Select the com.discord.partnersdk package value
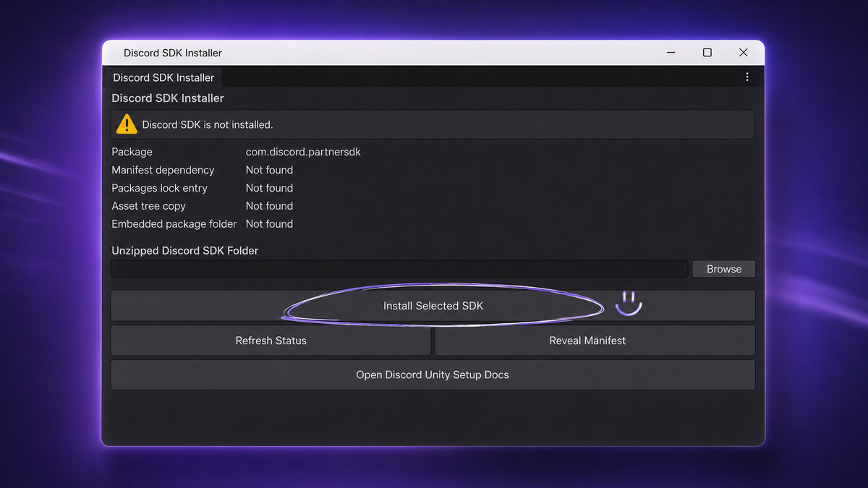This screenshot has width=868, height=488. [303, 152]
